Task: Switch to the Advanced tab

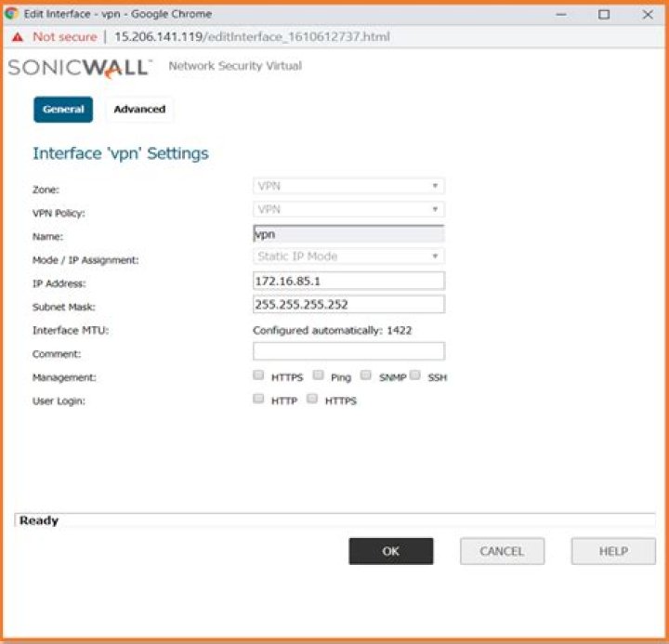Action: click(139, 110)
